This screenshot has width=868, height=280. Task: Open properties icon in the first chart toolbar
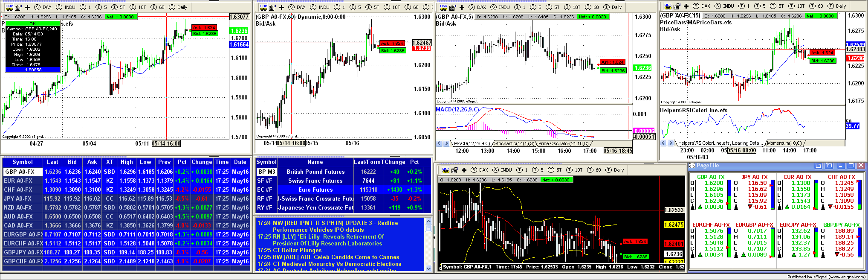(x=18, y=7)
